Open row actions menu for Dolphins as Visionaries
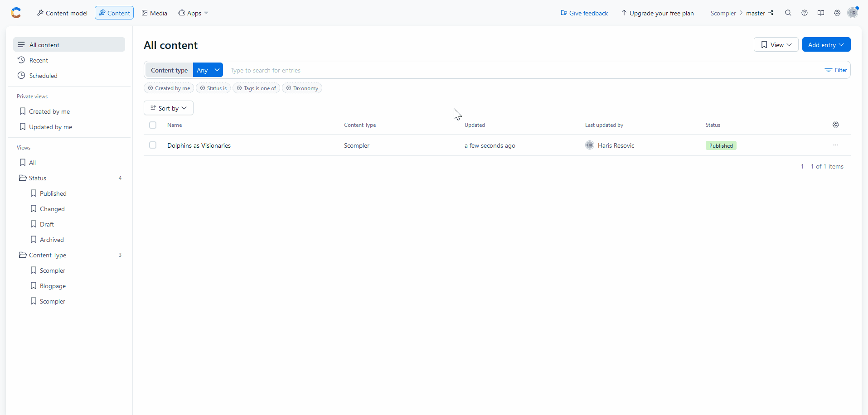This screenshot has height=415, width=868. pos(836,145)
